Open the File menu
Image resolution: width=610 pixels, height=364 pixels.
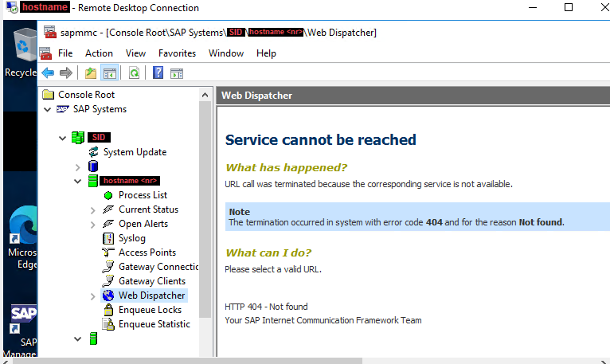pos(65,53)
